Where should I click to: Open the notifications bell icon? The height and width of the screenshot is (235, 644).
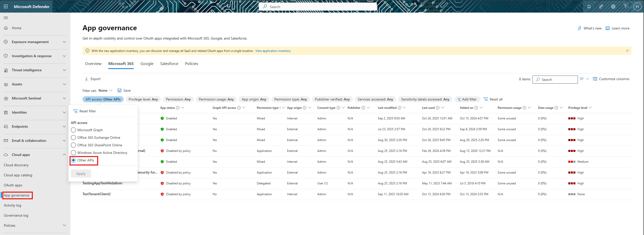[589, 7]
